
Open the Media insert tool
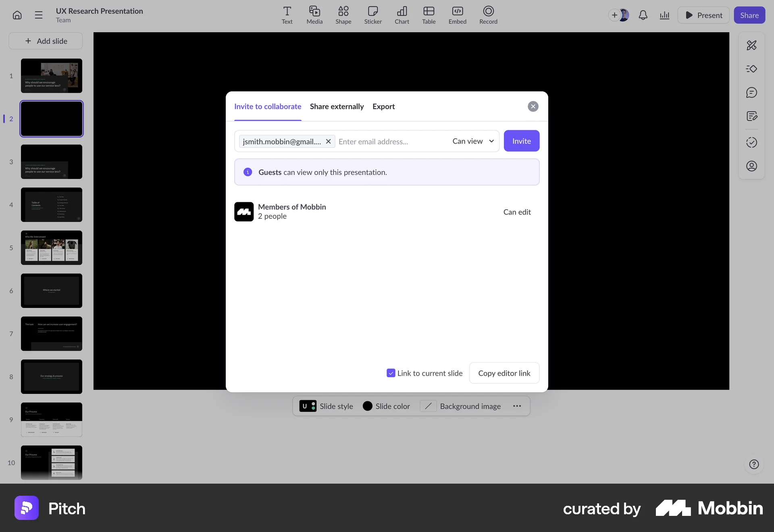point(314,15)
